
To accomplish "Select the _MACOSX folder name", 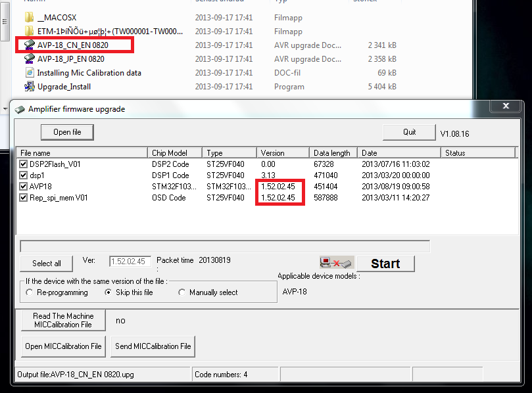I will [x=57, y=18].
